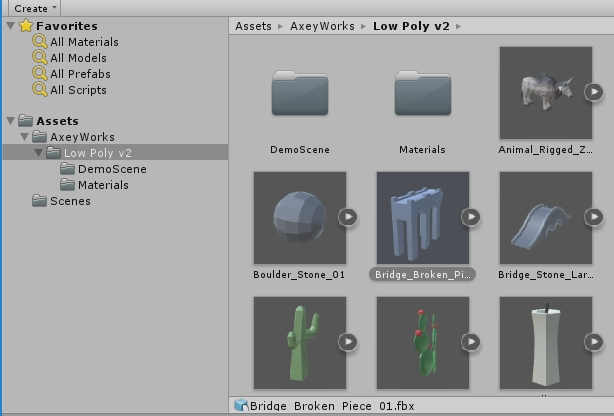
Task: Go to AxeyWorks in the breadcrumb path
Action: [x=322, y=26]
